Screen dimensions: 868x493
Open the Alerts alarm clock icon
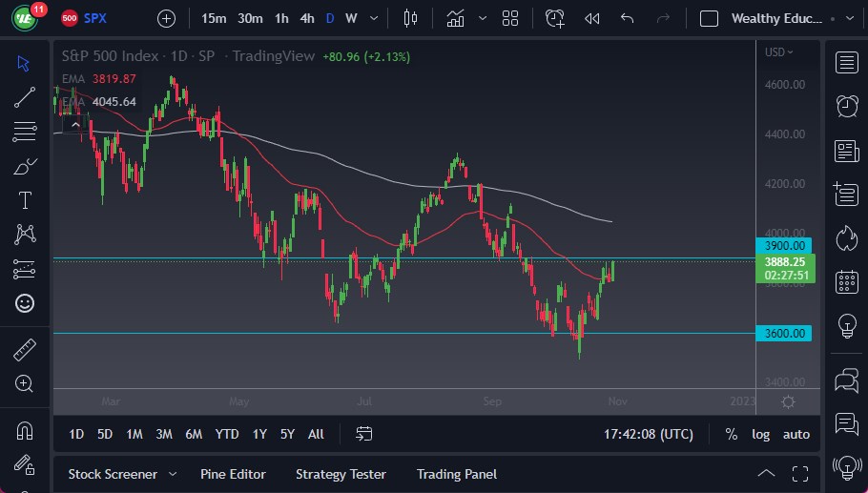click(x=846, y=106)
